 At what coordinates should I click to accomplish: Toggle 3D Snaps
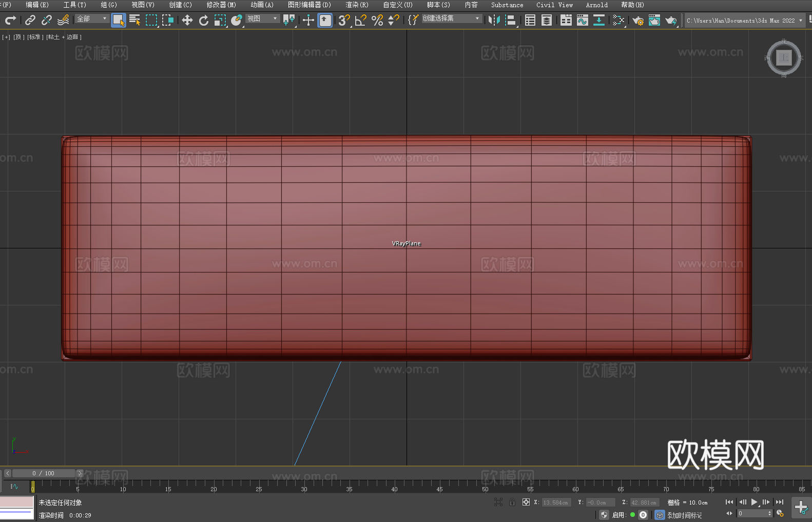[344, 20]
